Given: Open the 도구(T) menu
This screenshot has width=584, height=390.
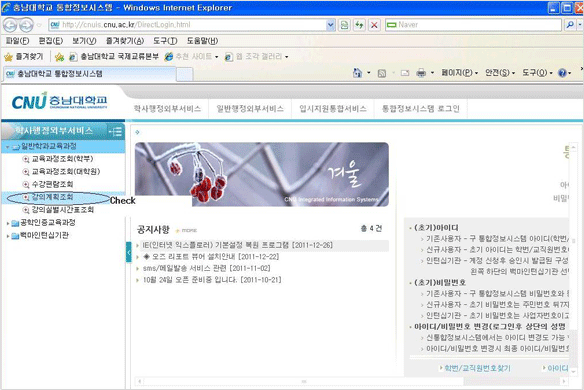Looking at the screenshot, I should [165, 41].
